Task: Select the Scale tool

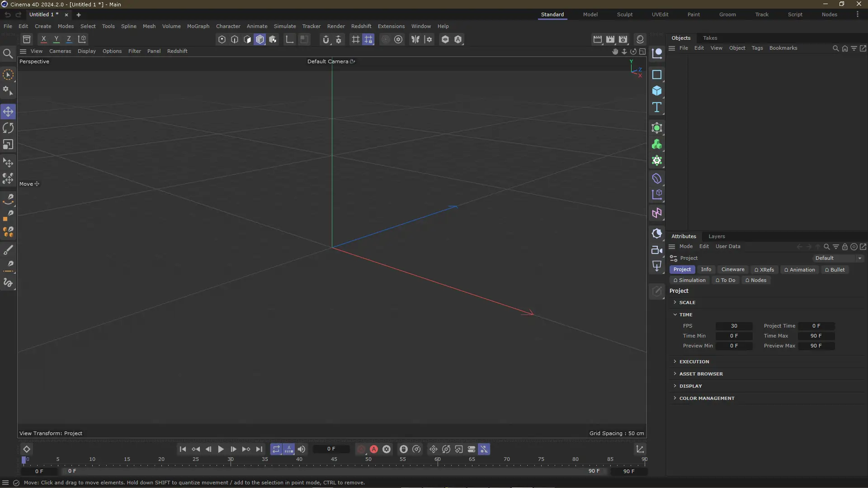Action: pyautogui.click(x=8, y=145)
